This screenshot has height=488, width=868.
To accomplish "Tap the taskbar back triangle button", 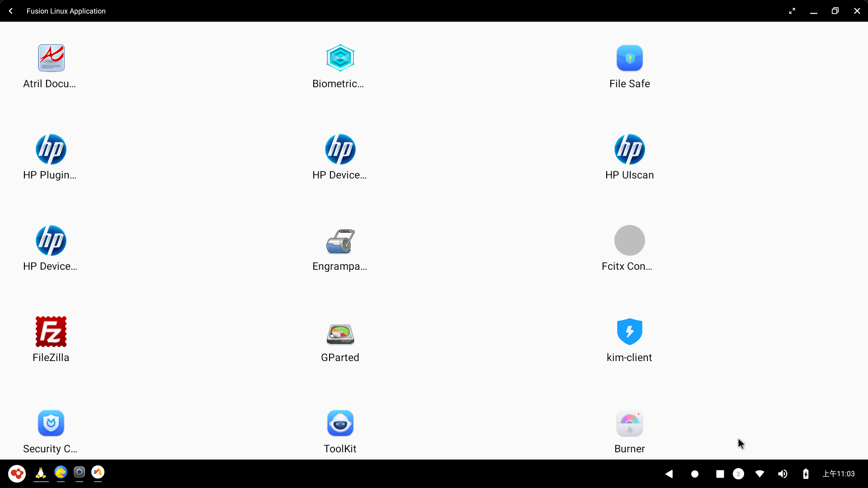I will coord(669,474).
